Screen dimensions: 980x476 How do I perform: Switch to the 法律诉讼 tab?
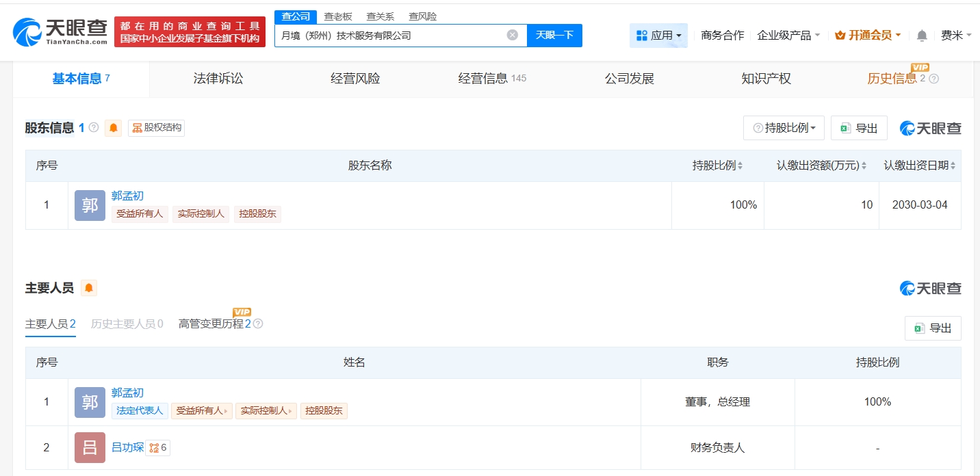coord(218,79)
